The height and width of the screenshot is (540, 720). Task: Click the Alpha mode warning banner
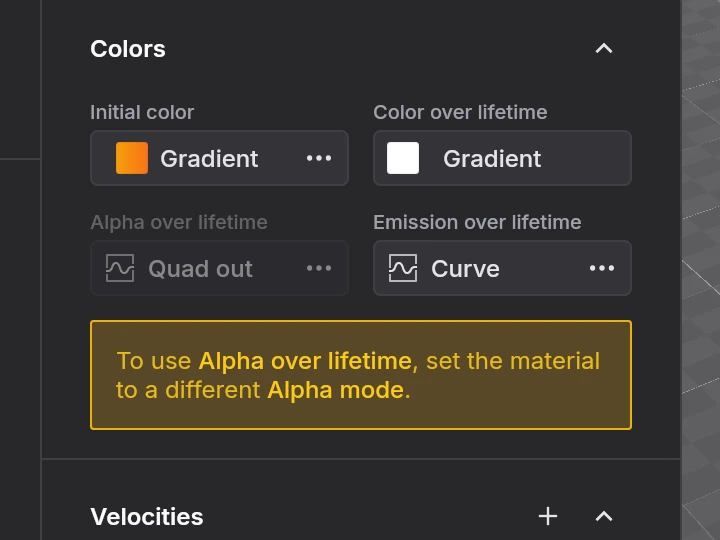[360, 375]
